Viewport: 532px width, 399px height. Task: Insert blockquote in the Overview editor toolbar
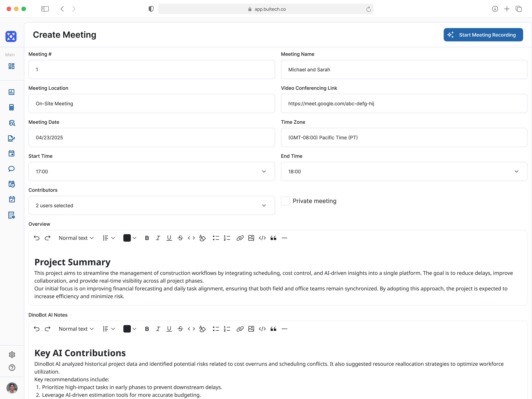click(273, 238)
